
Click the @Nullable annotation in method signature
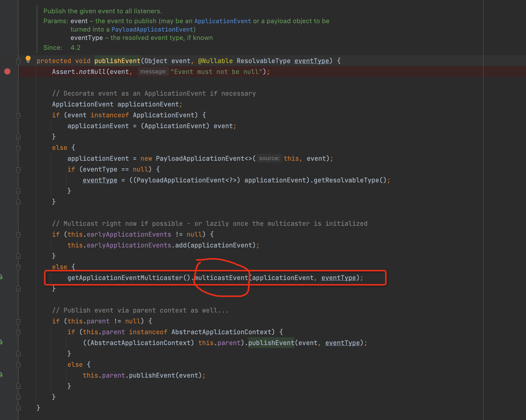(x=215, y=61)
